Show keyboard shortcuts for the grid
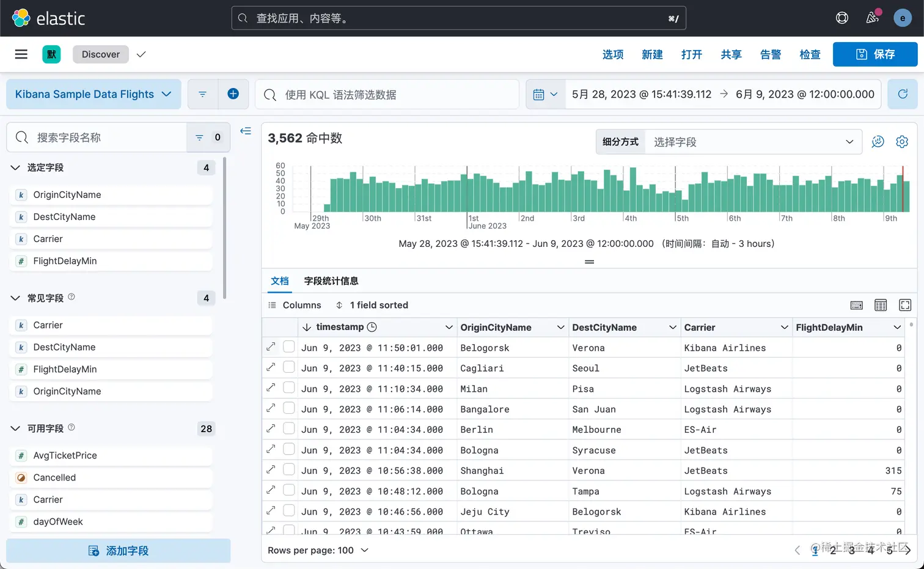Image resolution: width=924 pixels, height=569 pixels. [x=857, y=305]
